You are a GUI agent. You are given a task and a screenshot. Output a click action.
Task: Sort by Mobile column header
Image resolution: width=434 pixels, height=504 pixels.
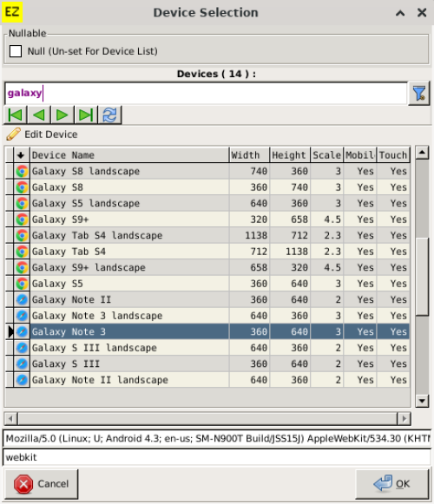click(360, 155)
